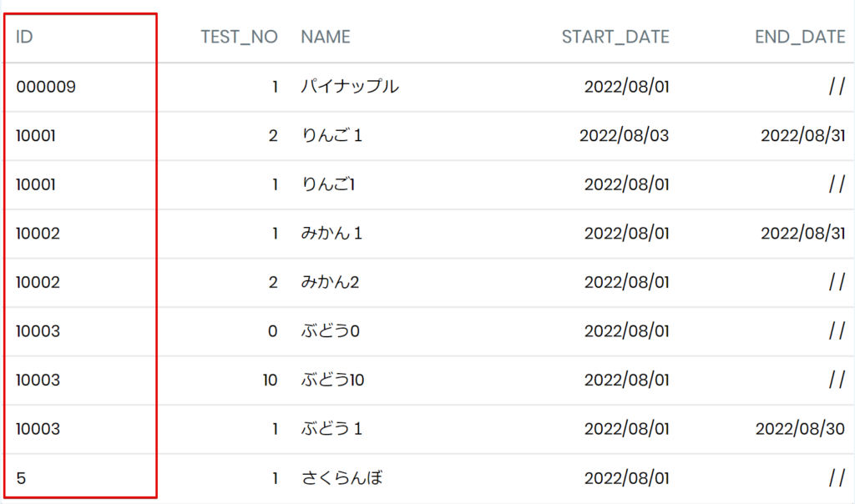Click the パイナップル name cell
Viewport: 855px width, 504px height.
pos(350,87)
